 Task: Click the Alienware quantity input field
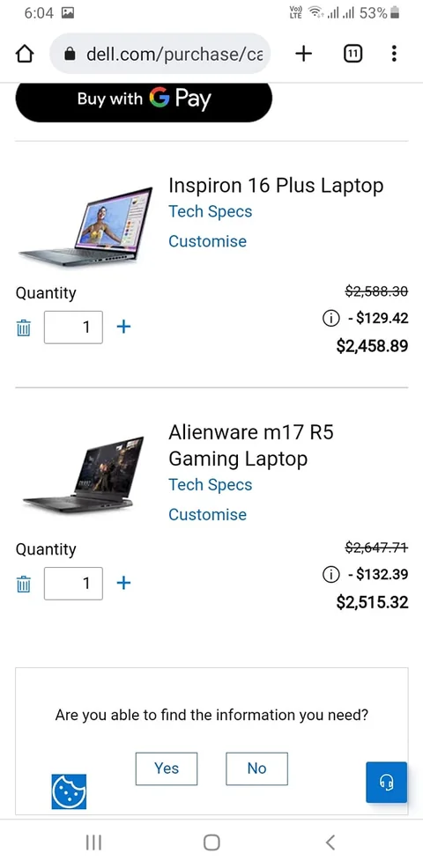click(x=73, y=583)
